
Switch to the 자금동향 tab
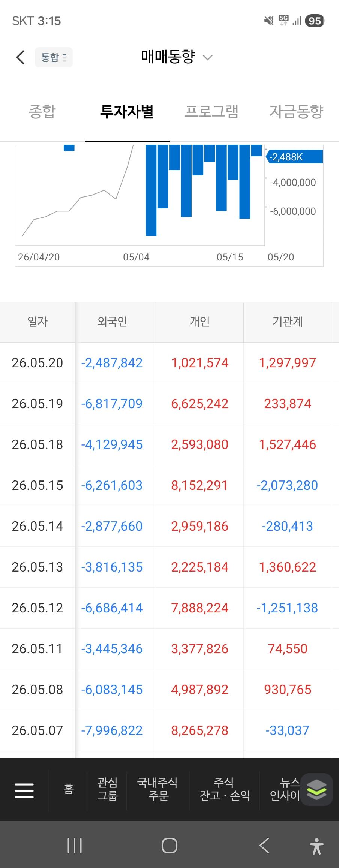point(296,112)
